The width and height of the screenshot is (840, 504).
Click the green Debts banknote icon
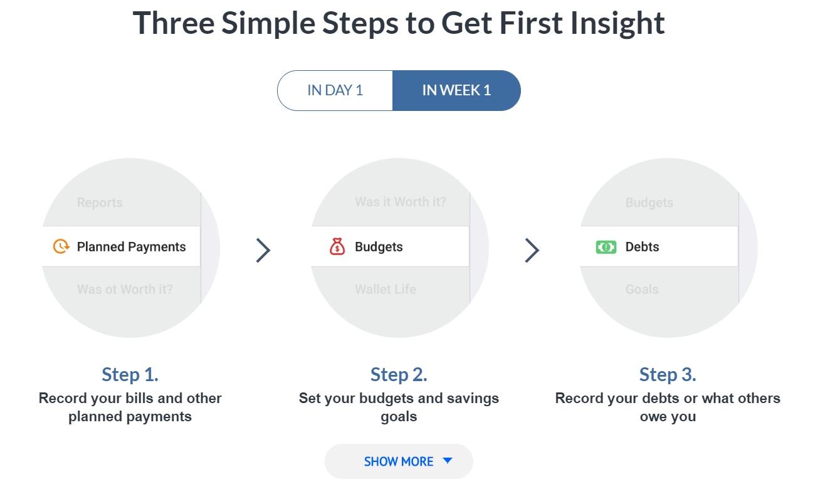[606, 247]
